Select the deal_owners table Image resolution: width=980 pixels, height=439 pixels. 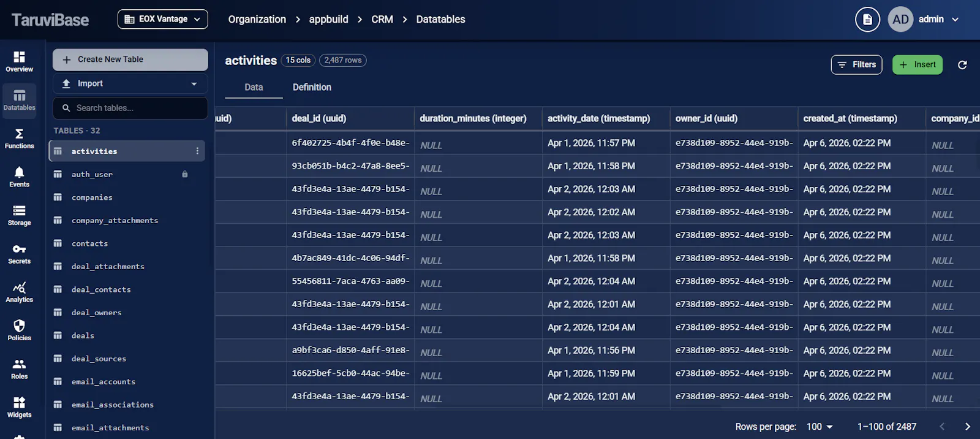click(x=127, y=313)
